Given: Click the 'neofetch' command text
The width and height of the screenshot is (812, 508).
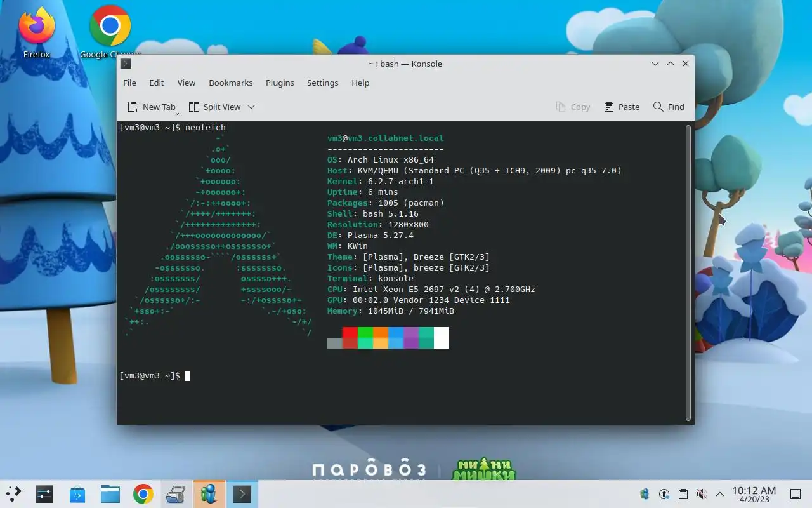Looking at the screenshot, I should point(206,128).
